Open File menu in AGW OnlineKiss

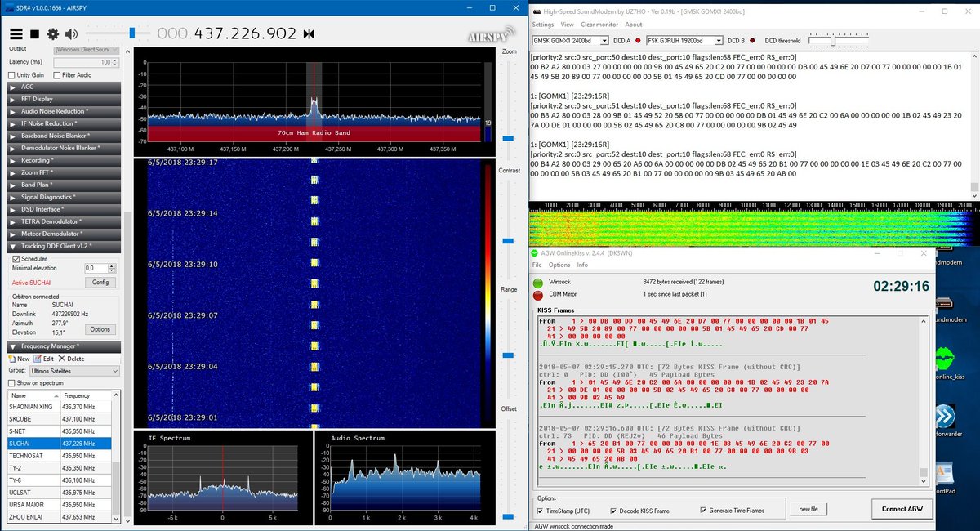tap(537, 265)
